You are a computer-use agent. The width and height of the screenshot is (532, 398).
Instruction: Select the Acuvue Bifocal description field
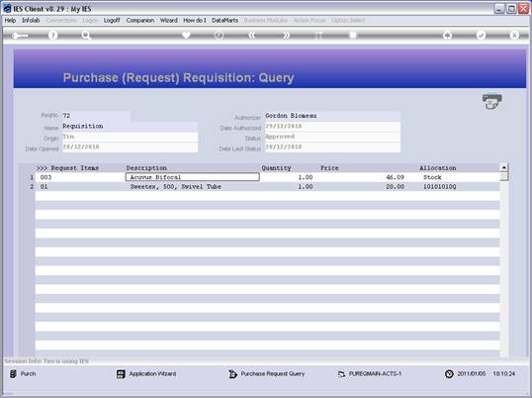coord(193,177)
